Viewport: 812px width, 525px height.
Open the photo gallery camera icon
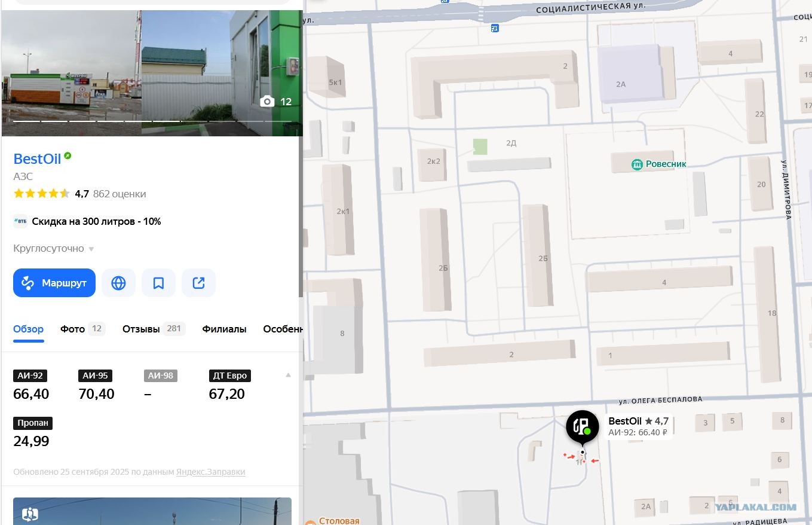click(x=268, y=102)
